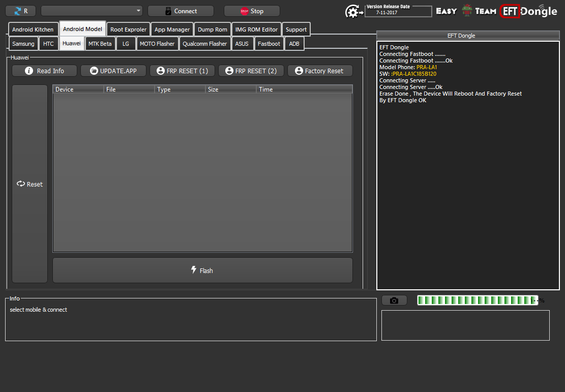Click the tall Reset button

(30, 184)
